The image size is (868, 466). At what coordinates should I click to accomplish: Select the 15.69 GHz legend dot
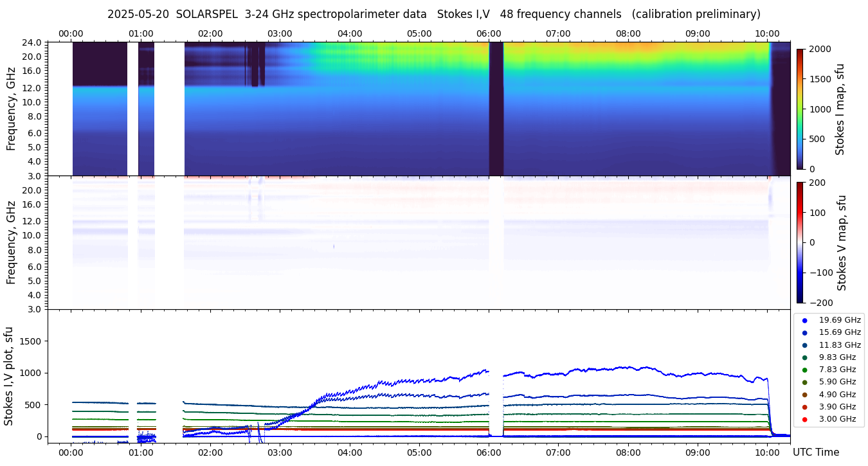804,332
